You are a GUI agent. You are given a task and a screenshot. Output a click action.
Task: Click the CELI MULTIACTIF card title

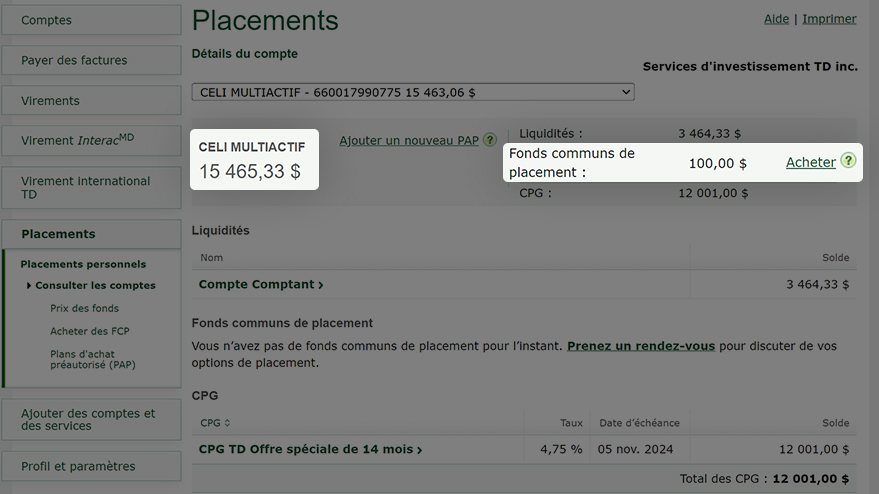tap(252, 147)
